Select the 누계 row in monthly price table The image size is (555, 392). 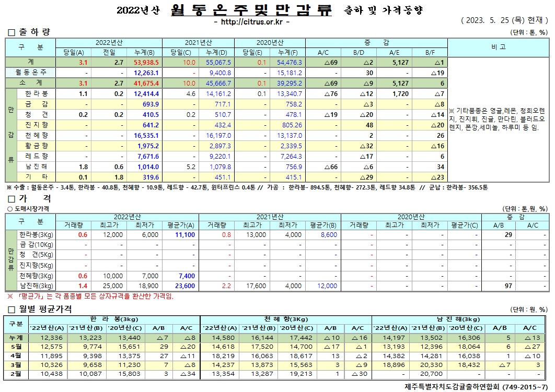[x=15, y=338]
